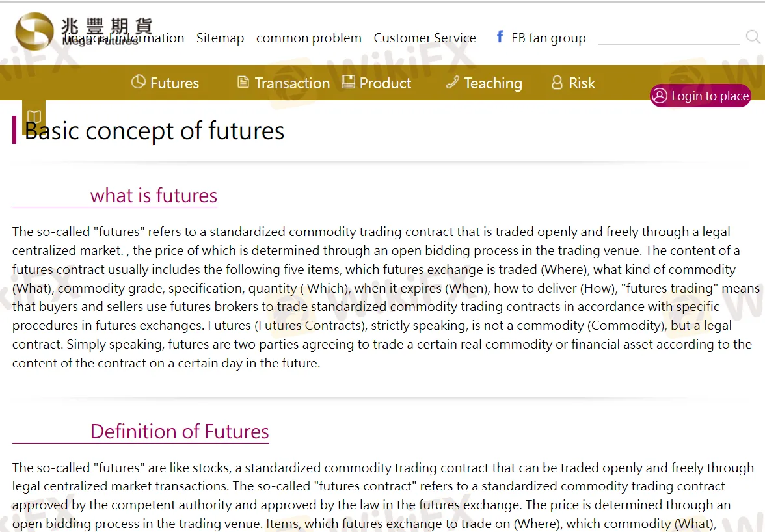Open Customer Service

tap(424, 38)
